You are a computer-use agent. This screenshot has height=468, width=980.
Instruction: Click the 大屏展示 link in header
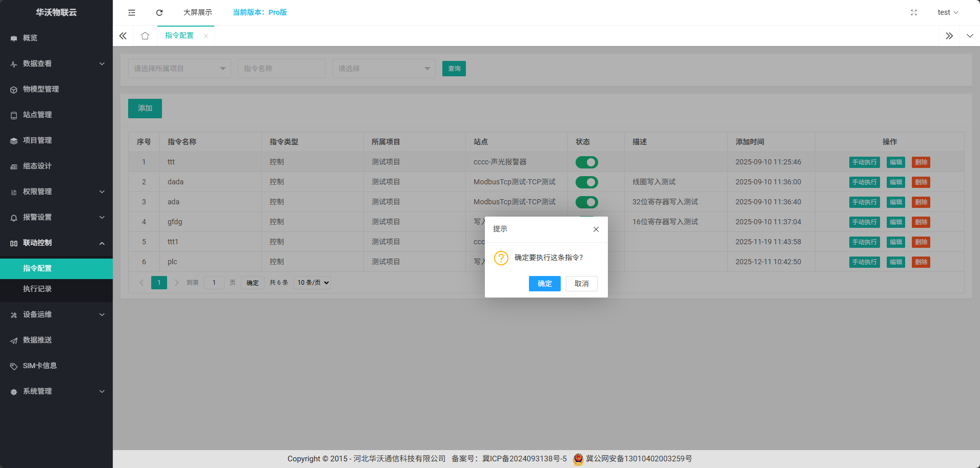point(197,12)
